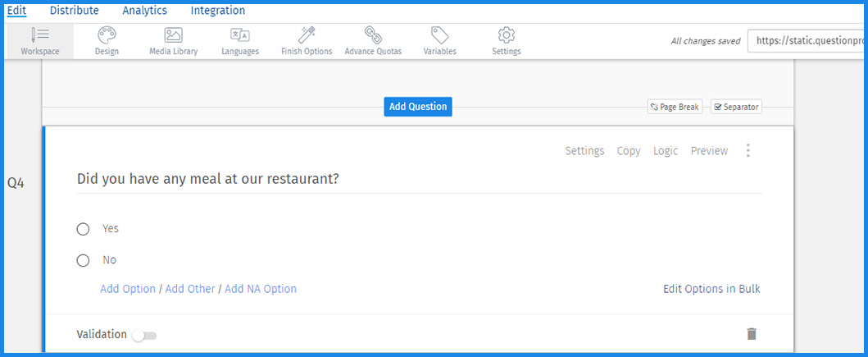Open the Workspace toolbar icon
The width and height of the screenshot is (868, 357).
[x=39, y=35]
